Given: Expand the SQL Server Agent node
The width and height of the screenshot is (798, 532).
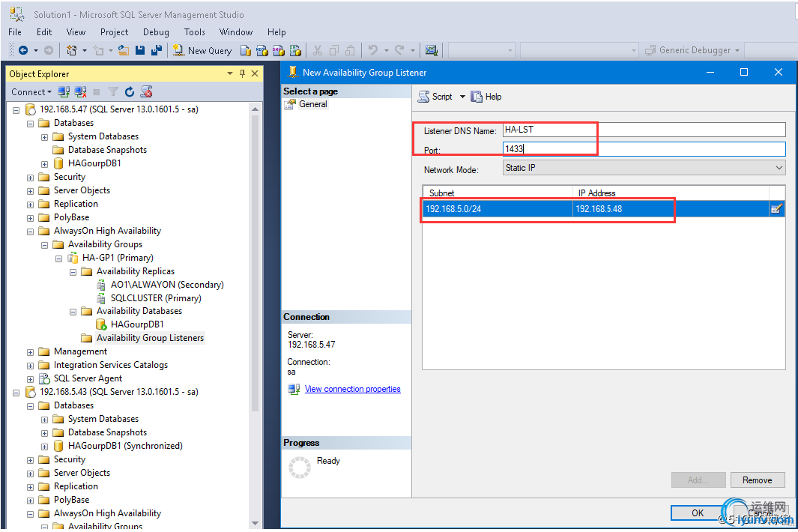Looking at the screenshot, I should point(31,379).
